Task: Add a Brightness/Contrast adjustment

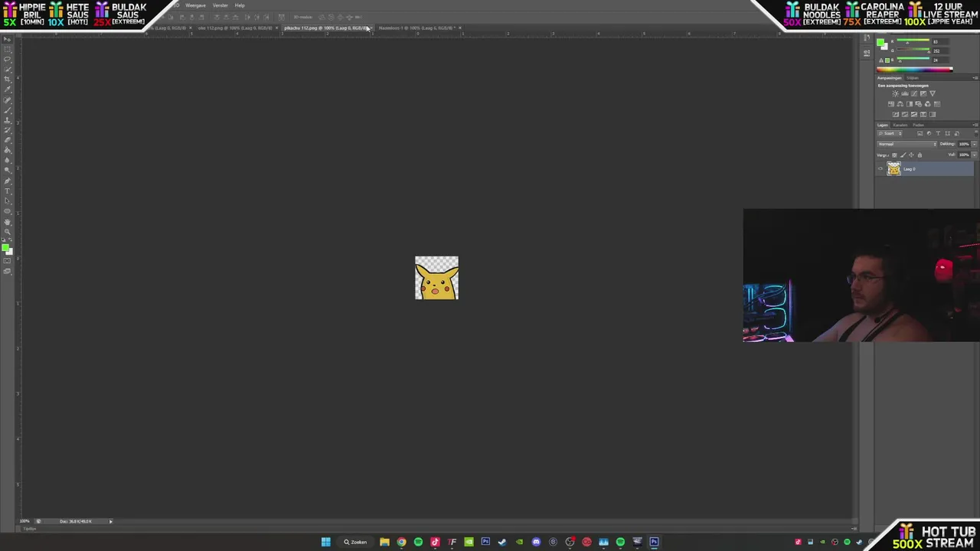Action: pos(895,93)
